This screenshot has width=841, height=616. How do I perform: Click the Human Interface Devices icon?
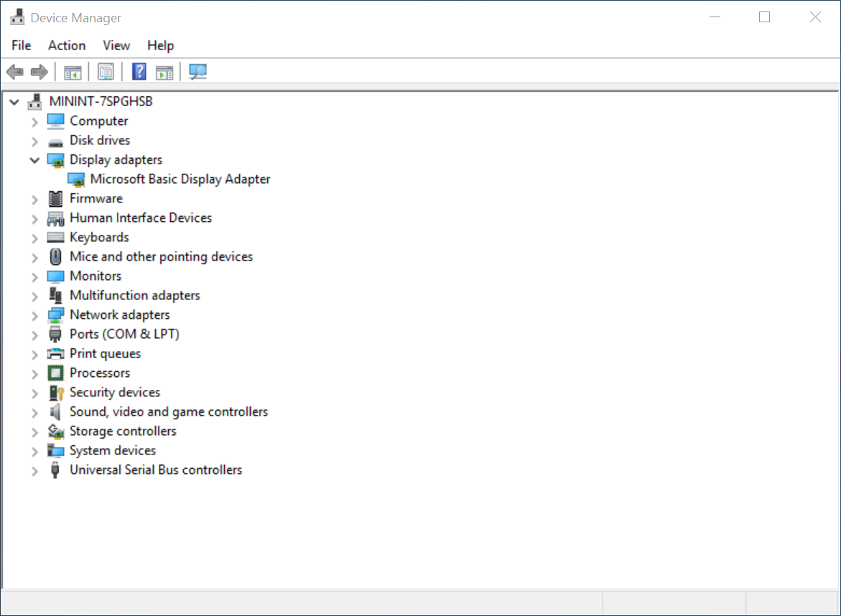click(x=56, y=219)
